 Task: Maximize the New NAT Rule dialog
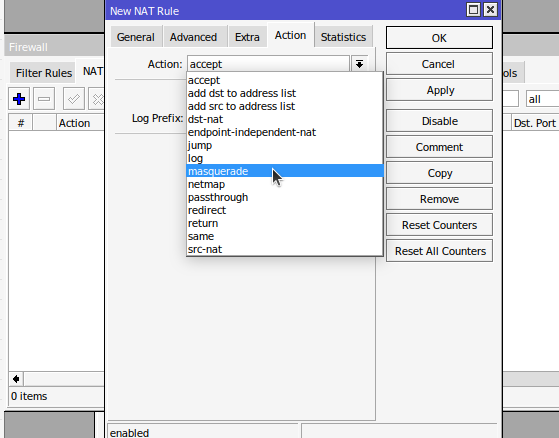click(473, 10)
